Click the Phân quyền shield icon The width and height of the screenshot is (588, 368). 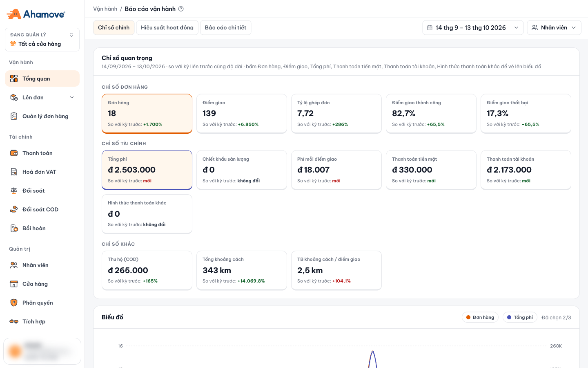[x=14, y=303]
